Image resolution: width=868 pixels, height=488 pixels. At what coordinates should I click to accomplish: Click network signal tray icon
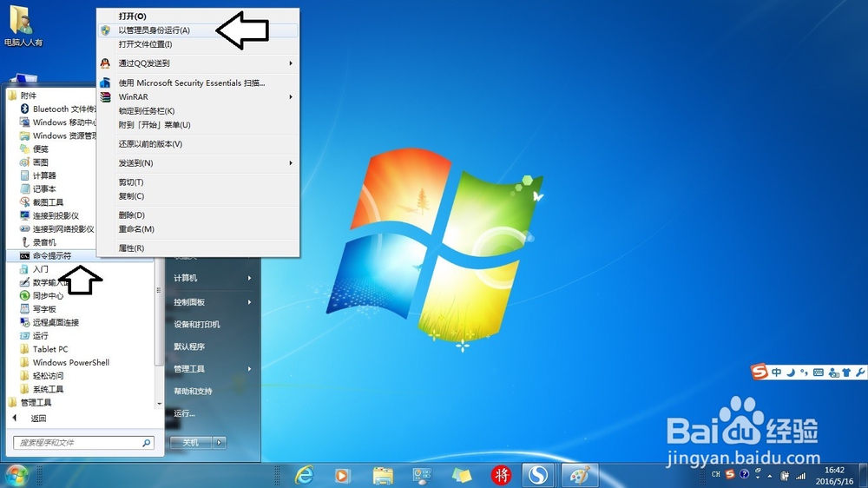coord(800,476)
